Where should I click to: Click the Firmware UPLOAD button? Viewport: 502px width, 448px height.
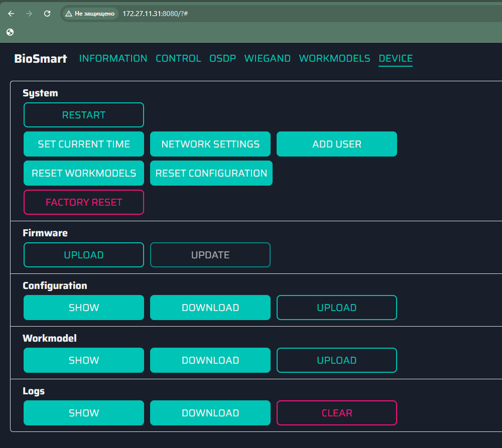pyautogui.click(x=84, y=255)
